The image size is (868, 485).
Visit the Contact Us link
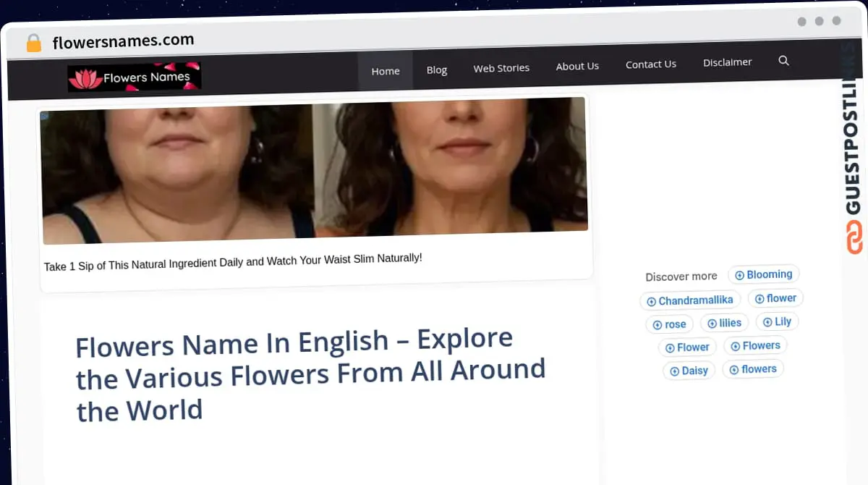(x=651, y=64)
